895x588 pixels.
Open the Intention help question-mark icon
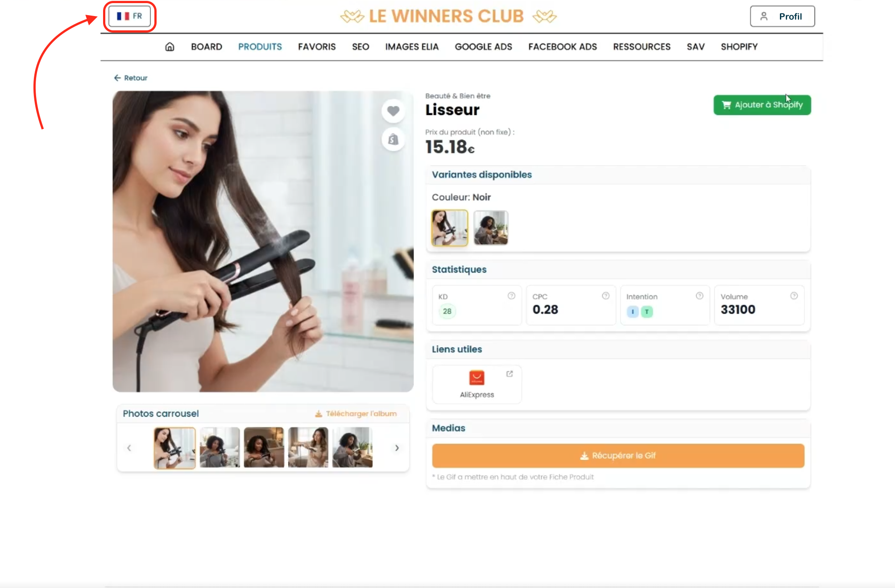(x=700, y=296)
